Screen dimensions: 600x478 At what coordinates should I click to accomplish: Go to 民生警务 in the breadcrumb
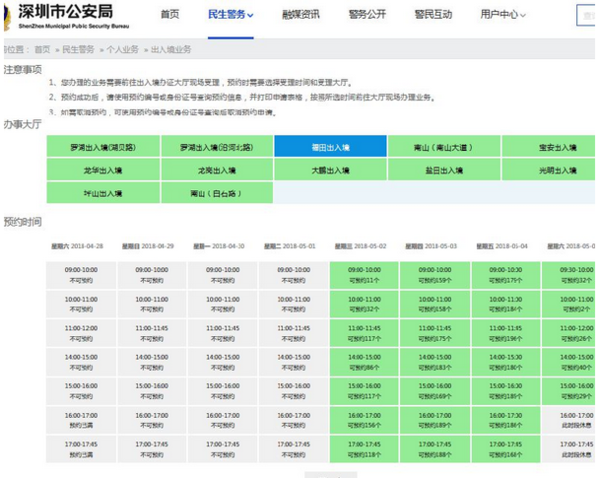[78, 49]
